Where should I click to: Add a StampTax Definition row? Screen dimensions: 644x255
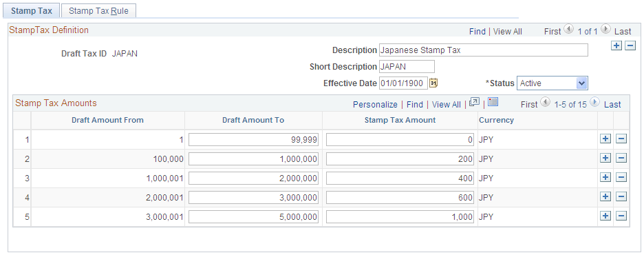coord(616,45)
